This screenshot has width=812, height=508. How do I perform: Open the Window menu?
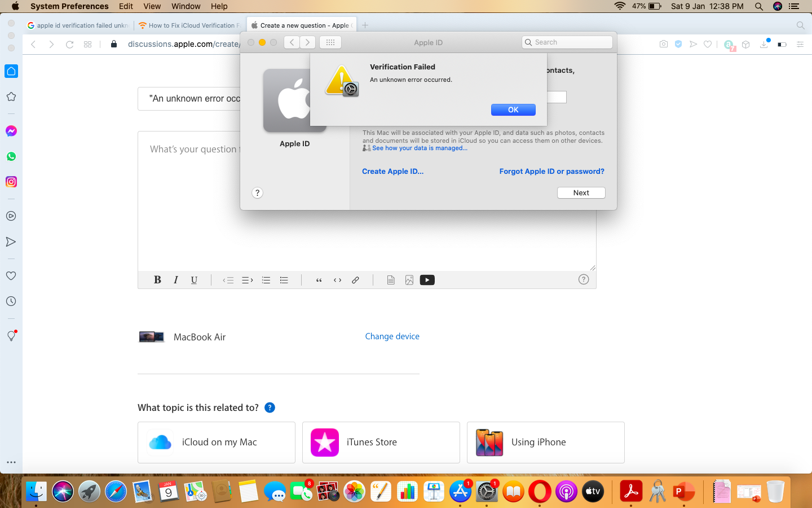point(186,6)
